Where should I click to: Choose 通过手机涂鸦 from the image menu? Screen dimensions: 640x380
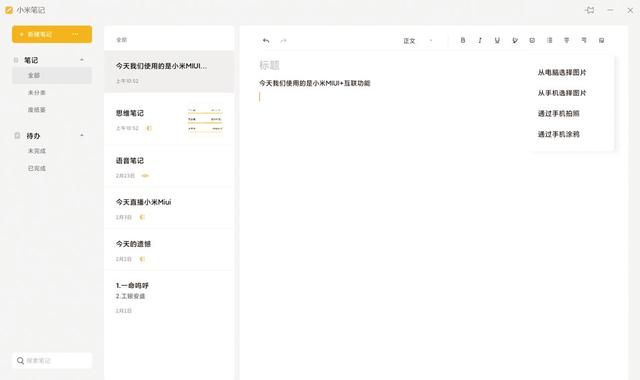[x=558, y=134]
